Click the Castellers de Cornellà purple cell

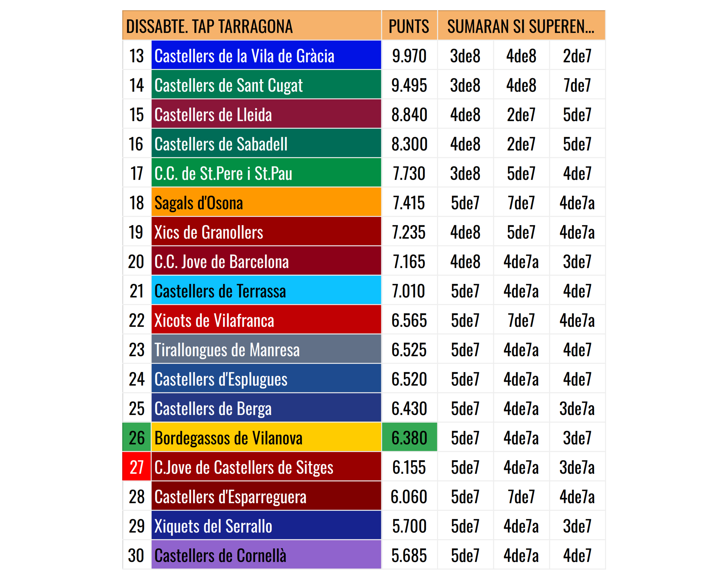[x=266, y=555]
